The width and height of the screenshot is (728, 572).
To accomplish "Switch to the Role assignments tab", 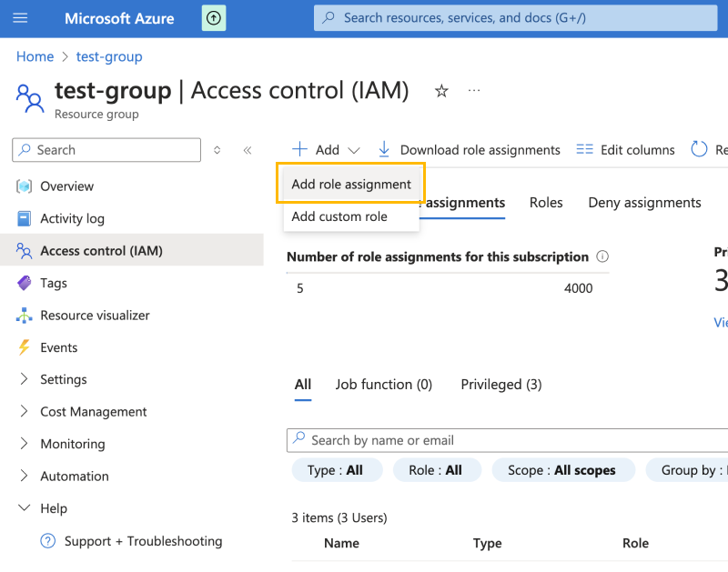I will coord(462,203).
